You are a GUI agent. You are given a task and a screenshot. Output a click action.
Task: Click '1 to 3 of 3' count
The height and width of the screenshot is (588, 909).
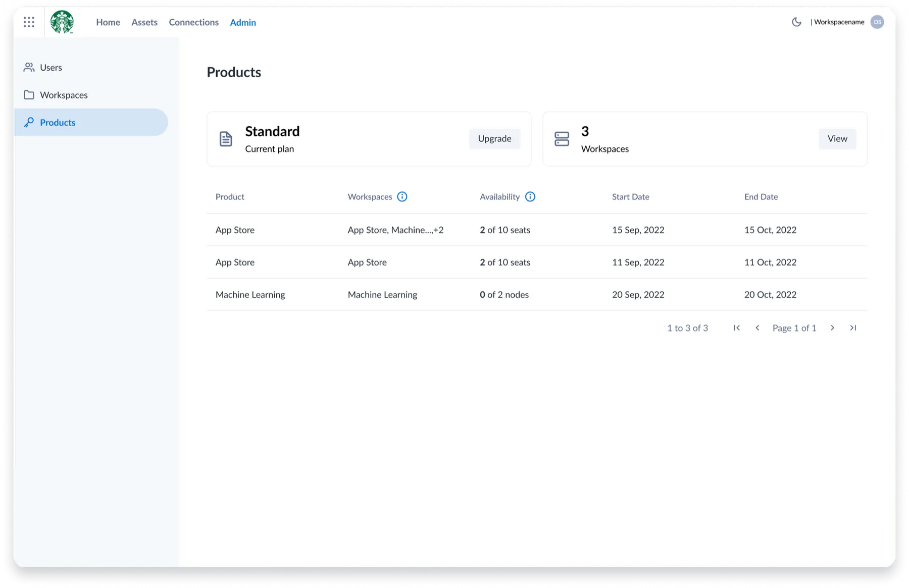pos(687,328)
